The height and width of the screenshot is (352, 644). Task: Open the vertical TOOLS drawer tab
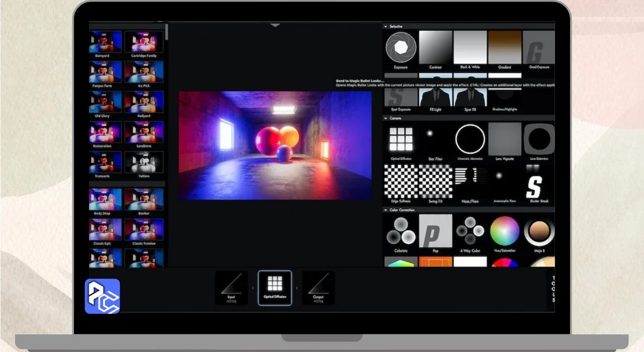tap(553, 289)
